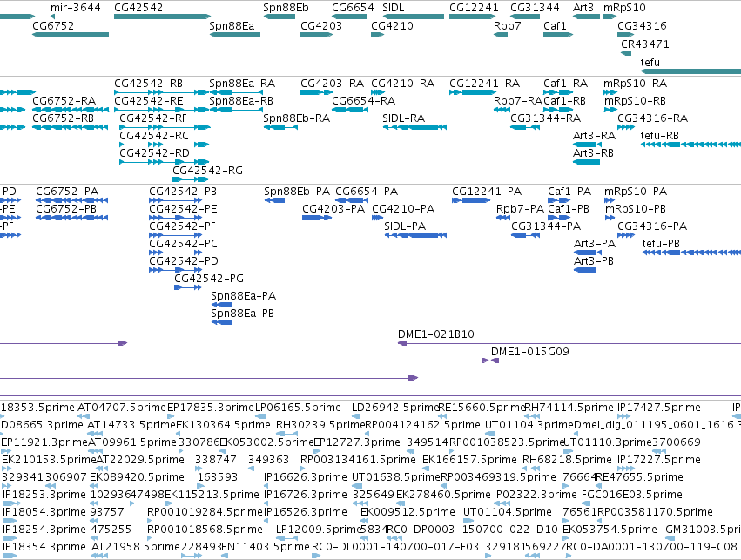Select the Spn88Ea-PB protein label
Screen dimensions: 741x560
[242, 314]
